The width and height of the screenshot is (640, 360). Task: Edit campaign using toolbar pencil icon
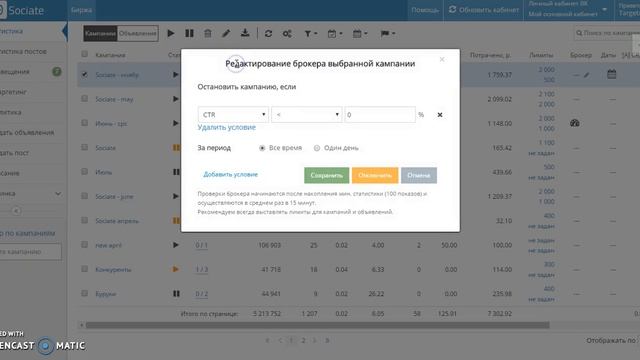[226, 33]
